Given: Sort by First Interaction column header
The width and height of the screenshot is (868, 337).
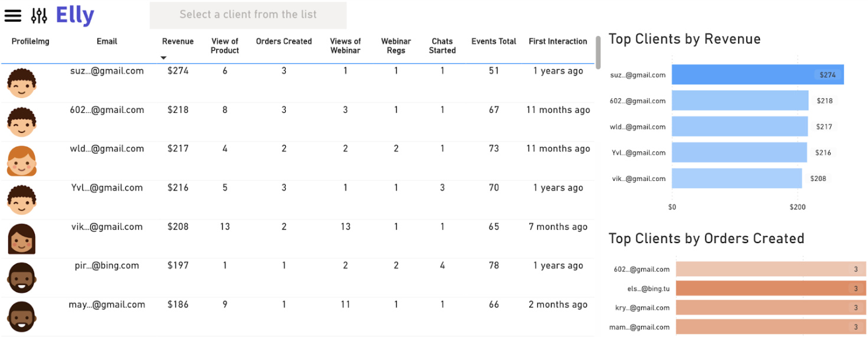Looking at the screenshot, I should 557,41.
